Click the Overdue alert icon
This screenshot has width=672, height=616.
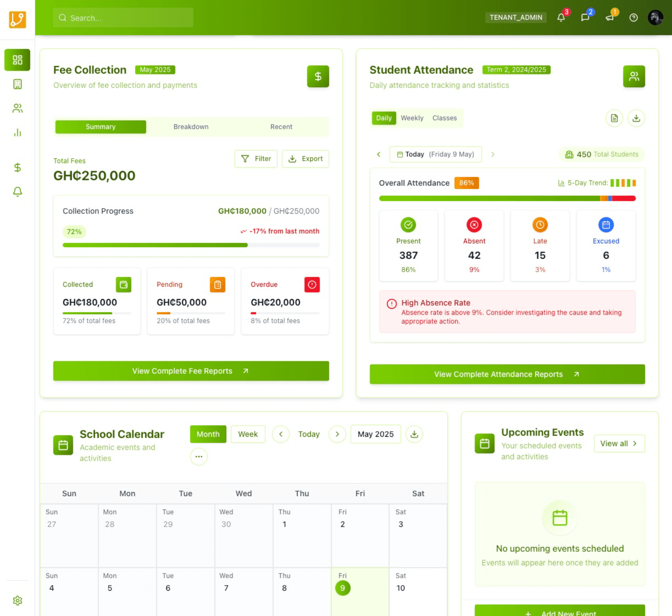(x=312, y=284)
